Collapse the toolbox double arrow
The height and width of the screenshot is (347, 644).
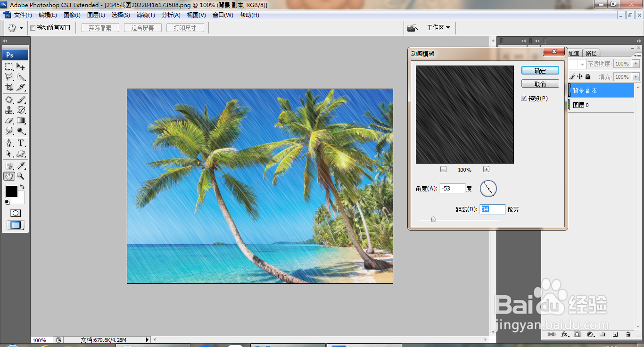5,41
